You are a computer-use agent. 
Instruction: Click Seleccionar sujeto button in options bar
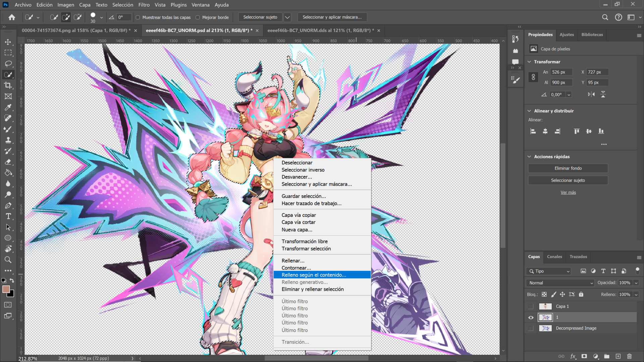260,17
